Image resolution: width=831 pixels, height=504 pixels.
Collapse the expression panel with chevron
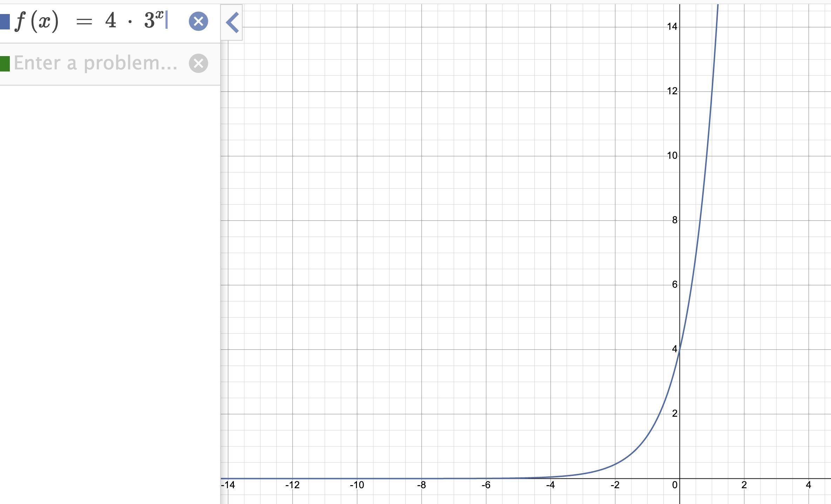tap(232, 22)
